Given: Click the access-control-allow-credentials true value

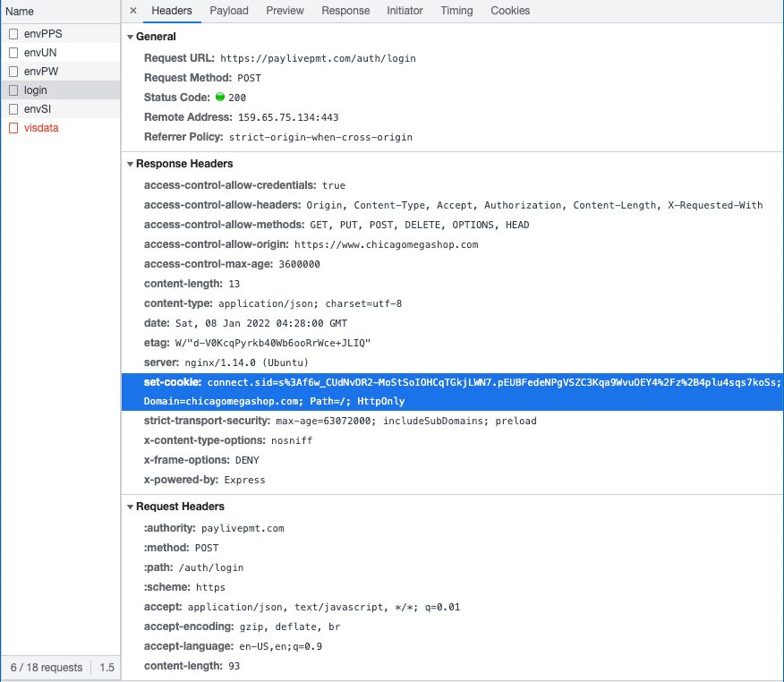Looking at the screenshot, I should 334,185.
